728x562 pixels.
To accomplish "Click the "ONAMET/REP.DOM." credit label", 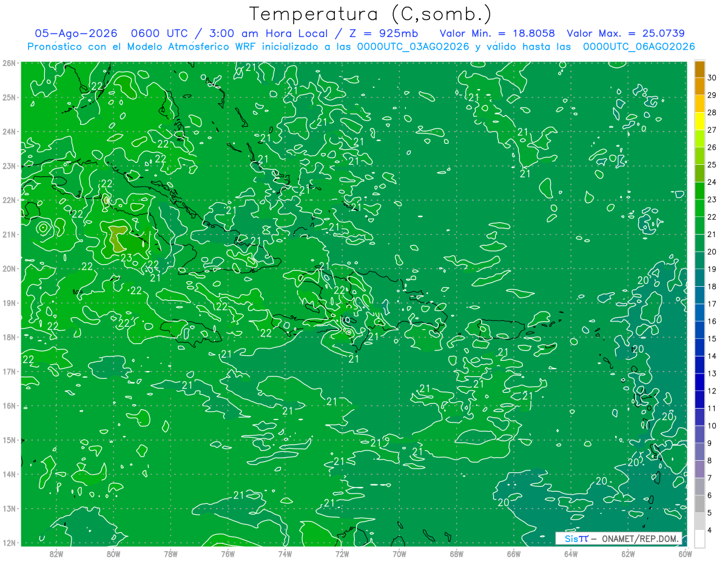I will (x=641, y=538).
